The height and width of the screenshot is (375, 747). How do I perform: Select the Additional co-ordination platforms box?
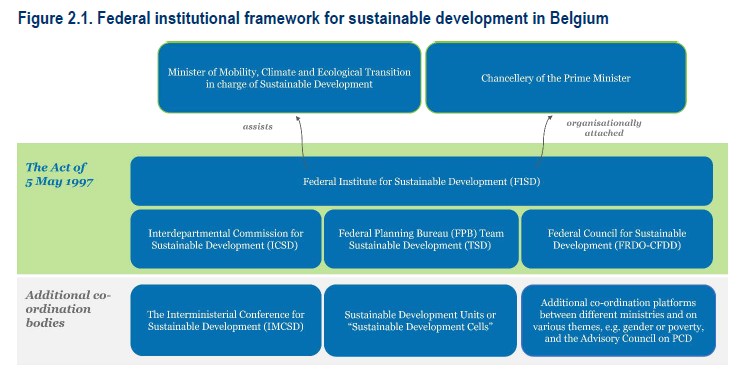point(618,320)
